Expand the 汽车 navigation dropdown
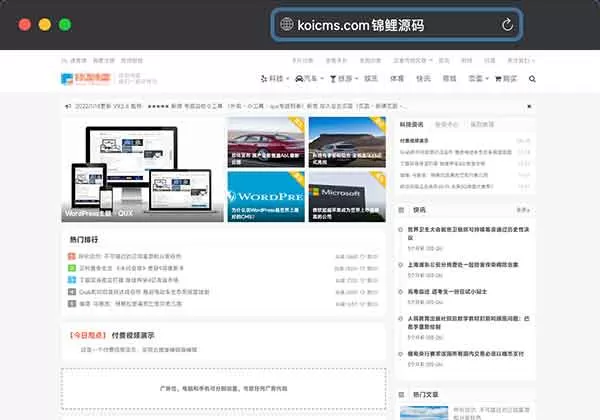 322,79
